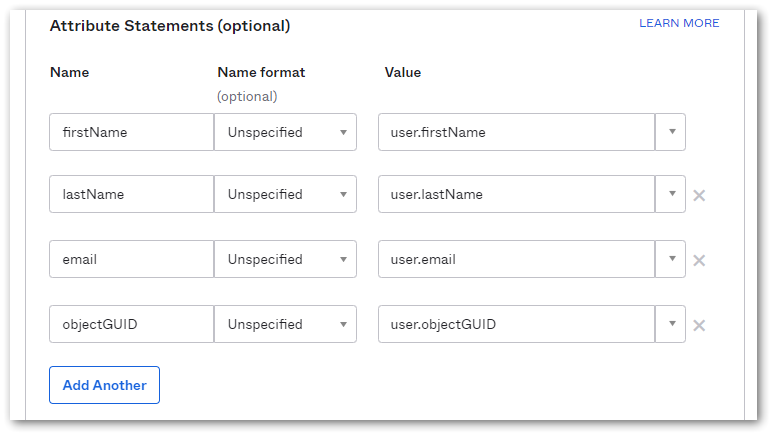Expand value dropdown arrow for user.objectGUID
This screenshot has height=433, width=770.
tap(671, 324)
